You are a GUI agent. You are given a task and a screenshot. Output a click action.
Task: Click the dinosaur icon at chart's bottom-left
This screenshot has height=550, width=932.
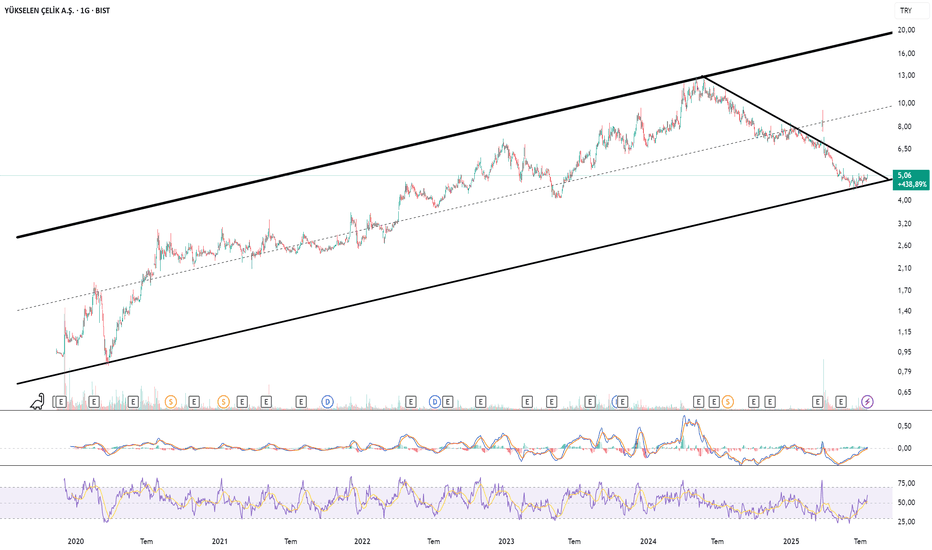tap(37, 401)
